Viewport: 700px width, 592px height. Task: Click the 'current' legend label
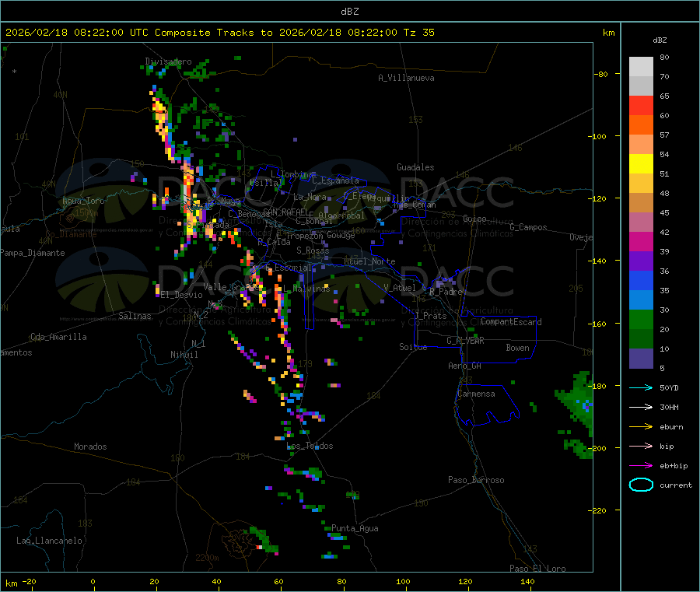676,485
